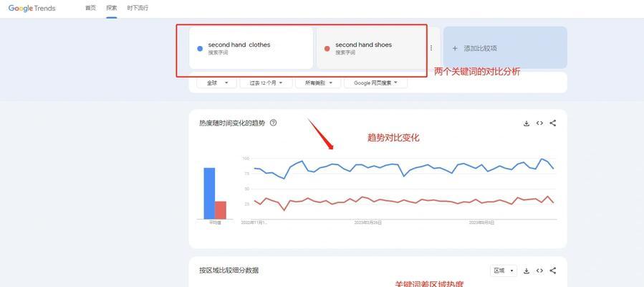The image size is (644, 287).
Task: Open the 区域 dropdown in regional breakdown
Action: (x=504, y=270)
